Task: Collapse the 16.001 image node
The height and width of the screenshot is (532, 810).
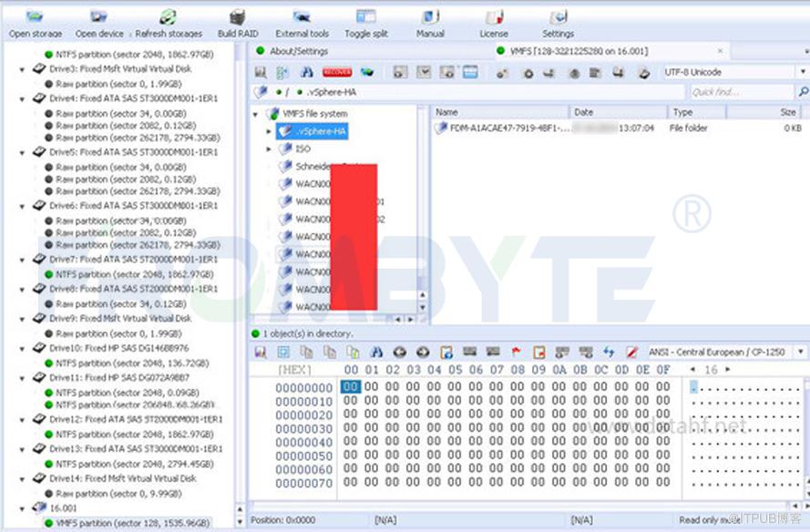Action: [x=22, y=508]
